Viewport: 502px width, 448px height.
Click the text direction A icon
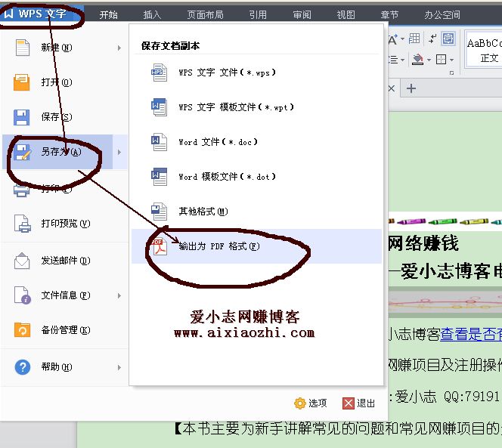coord(392,39)
